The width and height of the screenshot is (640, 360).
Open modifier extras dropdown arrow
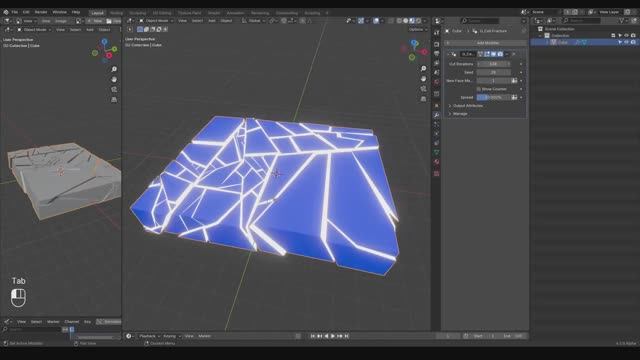[507, 54]
